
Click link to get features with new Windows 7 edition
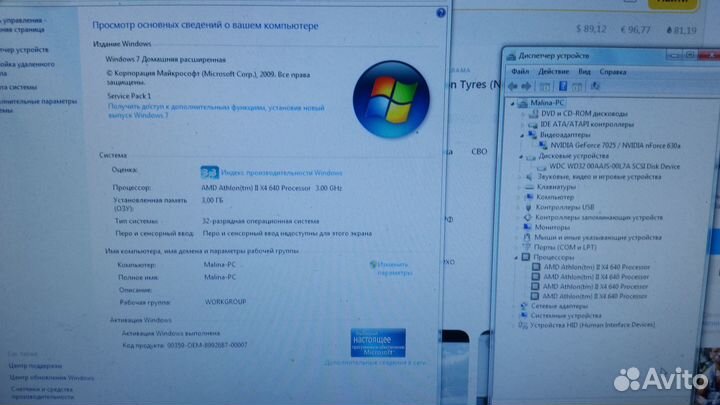pos(216,111)
